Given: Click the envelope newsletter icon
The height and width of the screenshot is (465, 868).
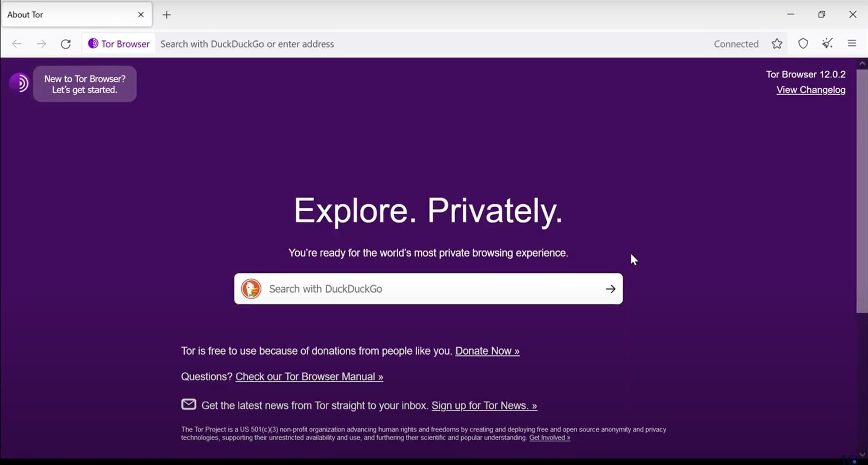Looking at the screenshot, I should 189,404.
